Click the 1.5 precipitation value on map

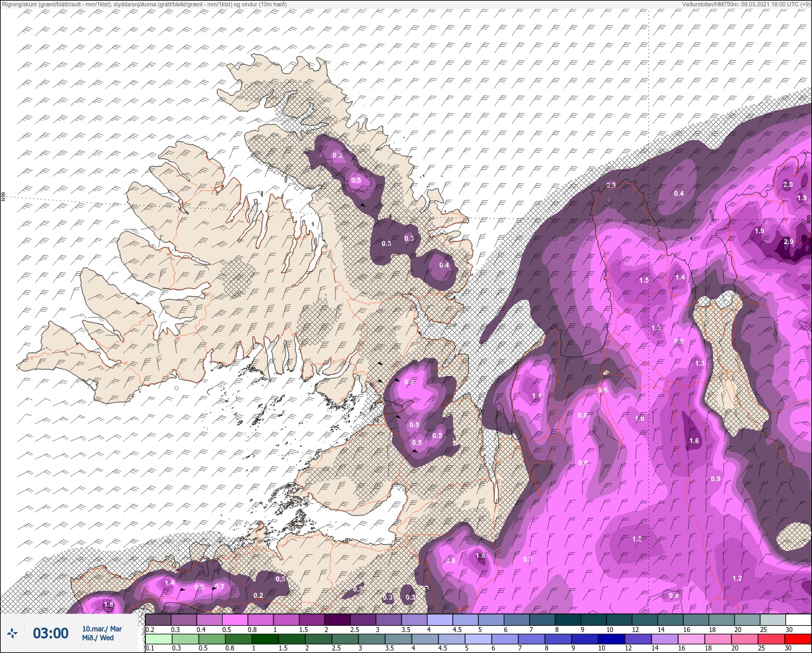tap(644, 280)
